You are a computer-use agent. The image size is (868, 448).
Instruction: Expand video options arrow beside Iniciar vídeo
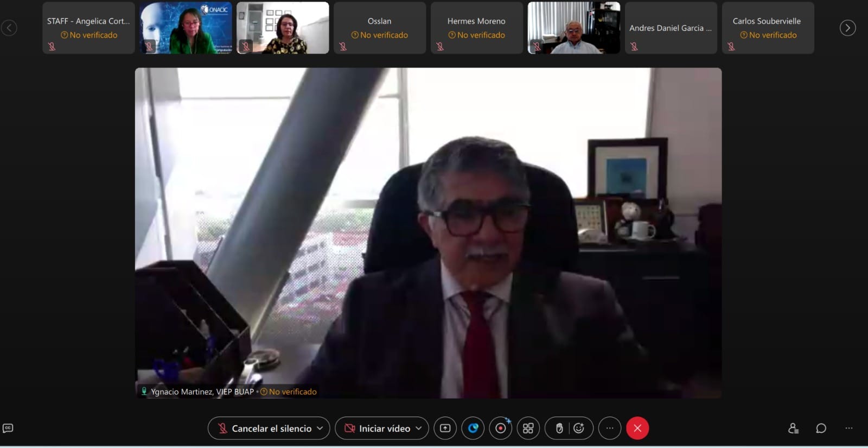tap(419, 428)
